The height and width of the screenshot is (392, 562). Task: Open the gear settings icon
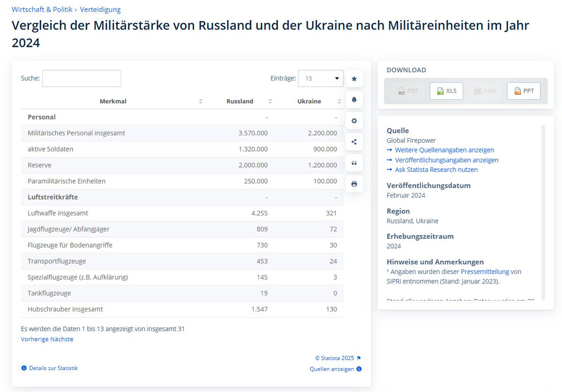pyautogui.click(x=354, y=121)
